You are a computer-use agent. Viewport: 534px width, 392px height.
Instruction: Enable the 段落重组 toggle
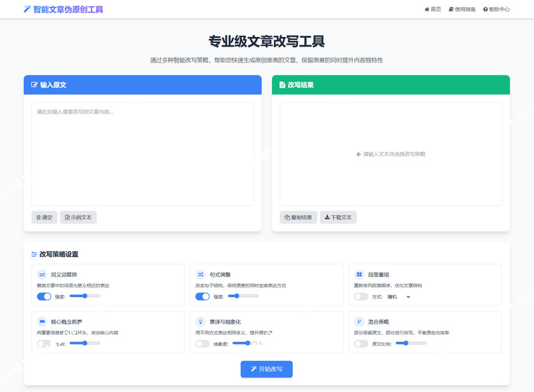tap(361, 297)
